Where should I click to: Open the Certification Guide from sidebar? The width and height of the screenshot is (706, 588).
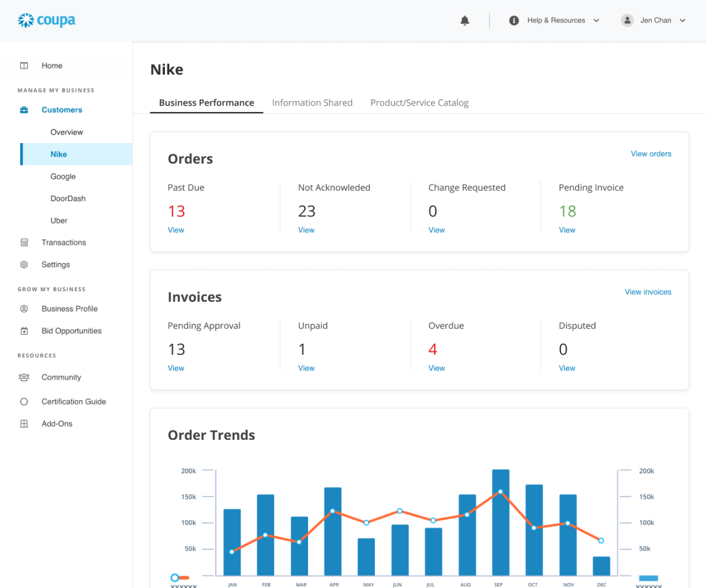pos(73,402)
